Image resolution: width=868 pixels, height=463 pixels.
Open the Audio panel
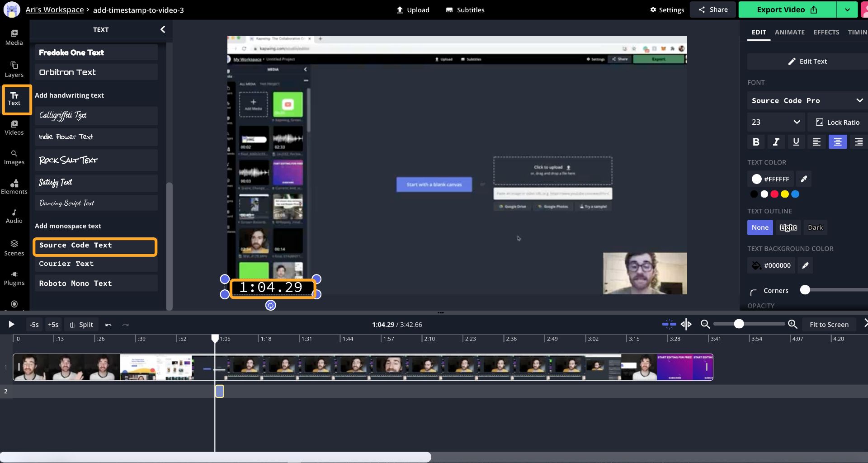(x=14, y=216)
